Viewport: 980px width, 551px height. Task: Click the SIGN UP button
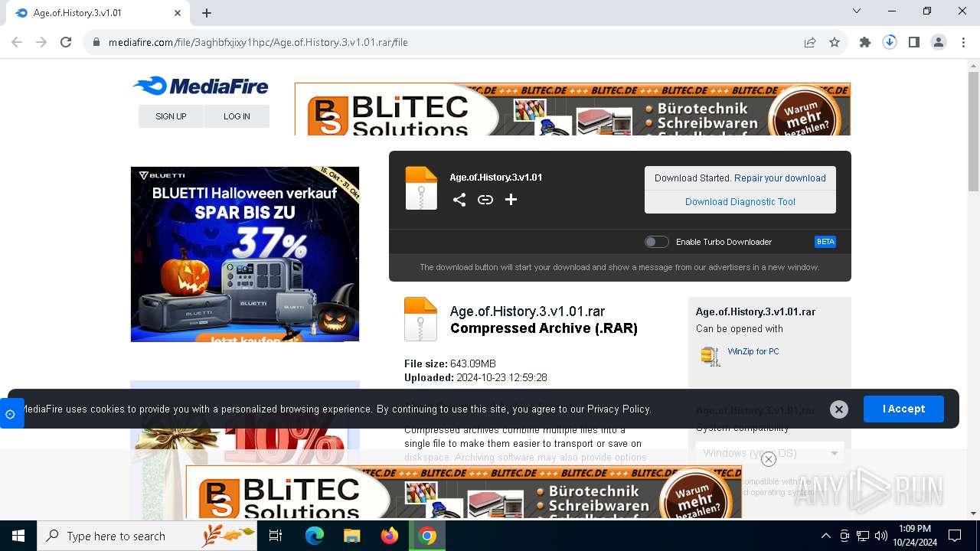tap(171, 116)
